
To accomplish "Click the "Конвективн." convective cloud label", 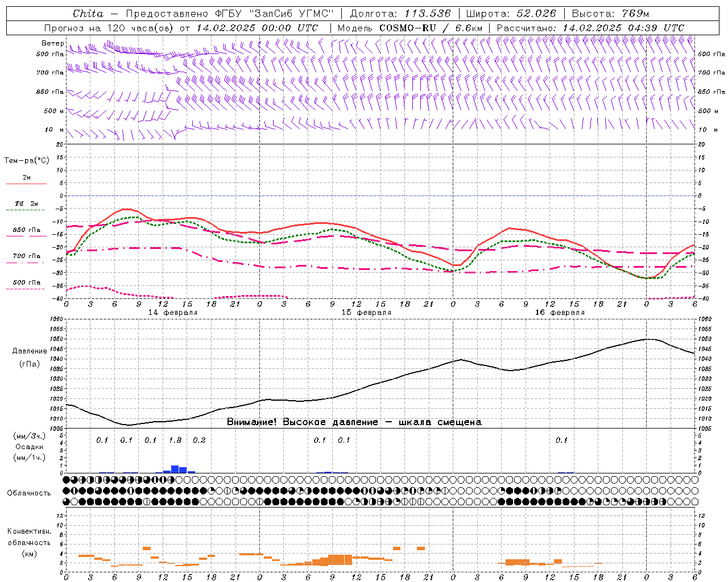I will (x=30, y=531).
